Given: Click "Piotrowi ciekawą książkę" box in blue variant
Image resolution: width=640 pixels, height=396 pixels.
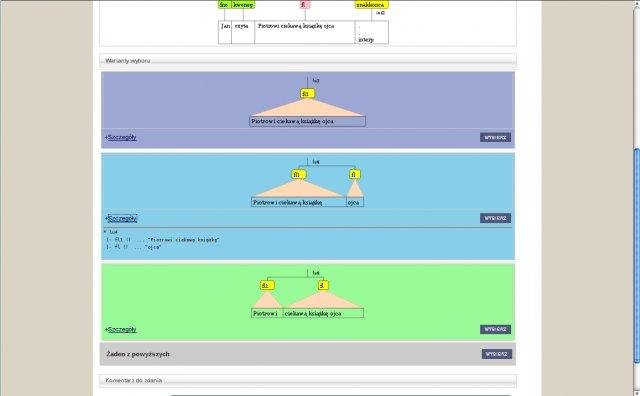Looking at the screenshot, I should tap(299, 202).
